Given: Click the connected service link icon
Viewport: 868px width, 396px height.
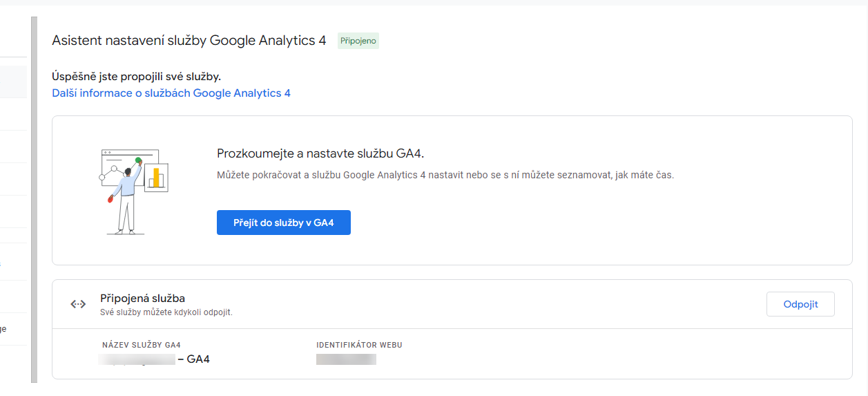Looking at the screenshot, I should click(x=78, y=304).
